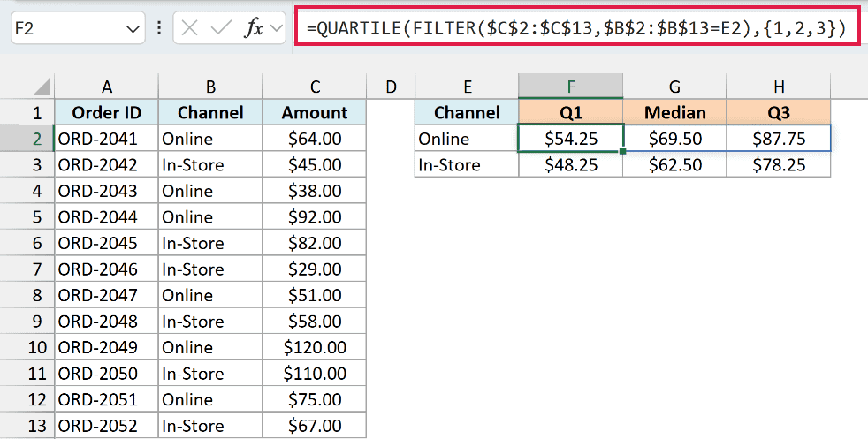Click the Cancel (X) formula icon
This screenshot has height=439, width=868.
(189, 27)
